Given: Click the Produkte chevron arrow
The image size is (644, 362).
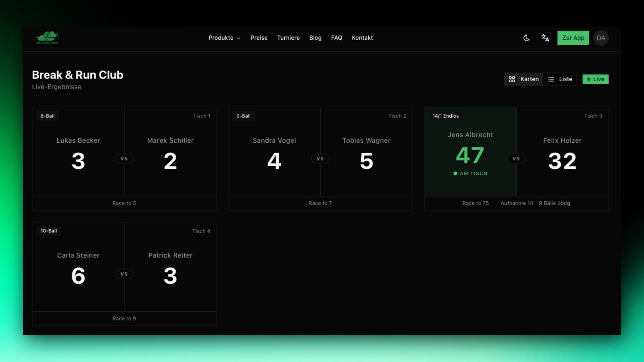Looking at the screenshot, I should coord(238,38).
